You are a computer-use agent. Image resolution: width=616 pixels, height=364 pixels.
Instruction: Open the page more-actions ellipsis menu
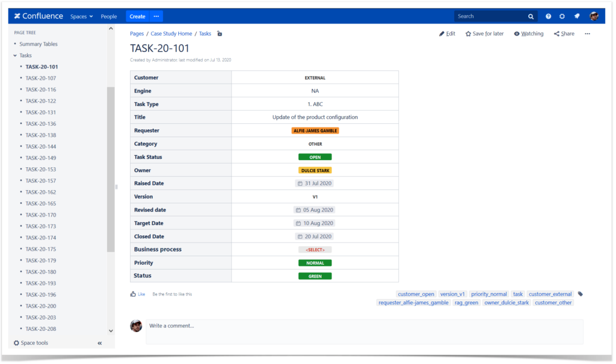[588, 34]
